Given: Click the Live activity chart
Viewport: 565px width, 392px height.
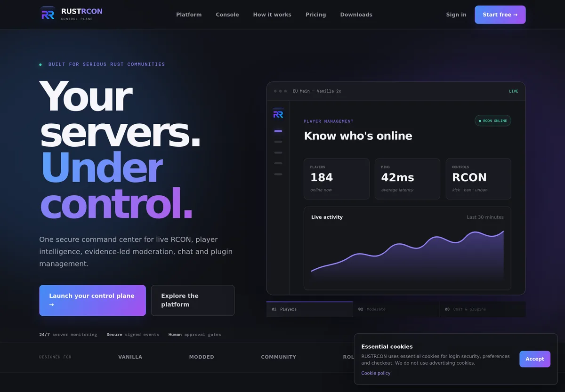Looking at the screenshot, I should [x=407, y=248].
